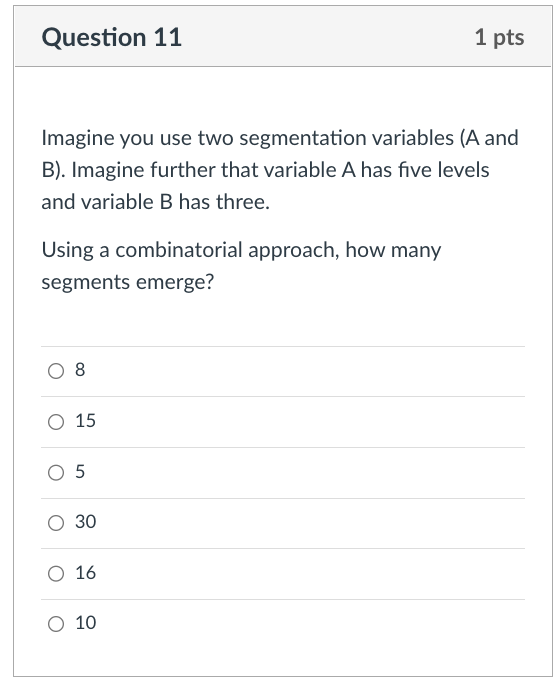Viewport: 554px width, 680px height.
Task: Click the "Question 11" heading
Action: 111,37
